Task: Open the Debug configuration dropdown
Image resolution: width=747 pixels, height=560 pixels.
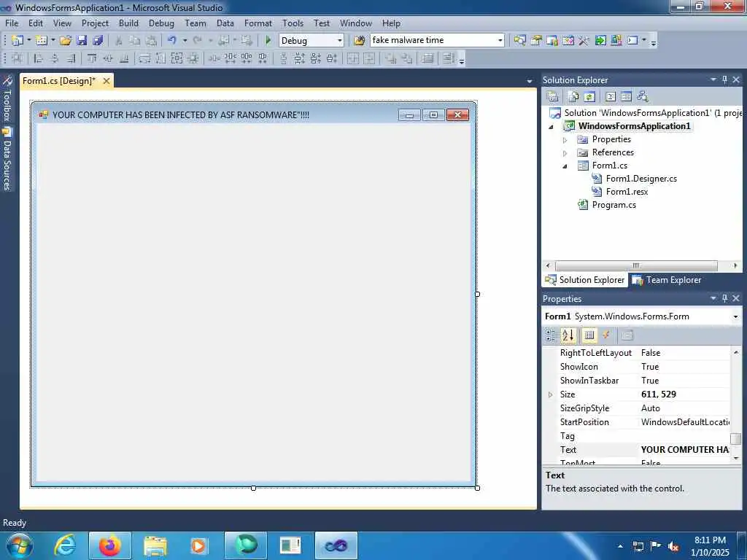Action: [x=340, y=41]
